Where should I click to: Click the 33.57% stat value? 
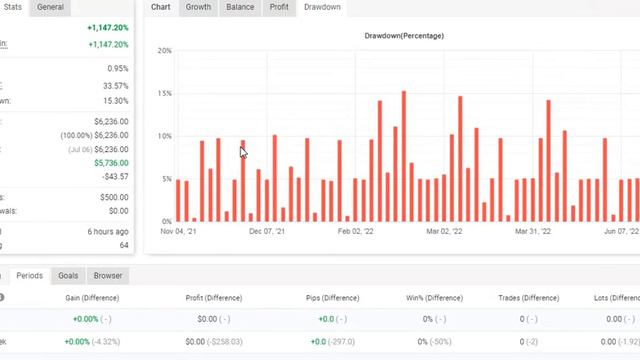coord(116,86)
